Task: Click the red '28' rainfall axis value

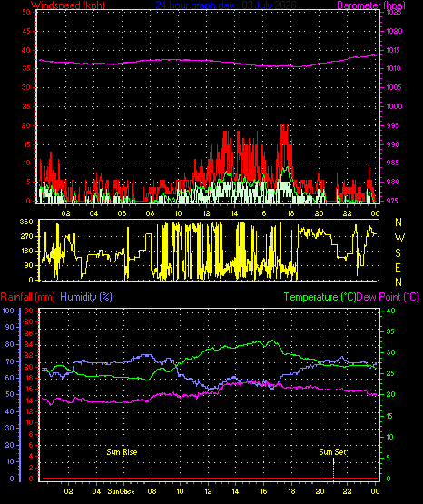Action: click(x=28, y=321)
